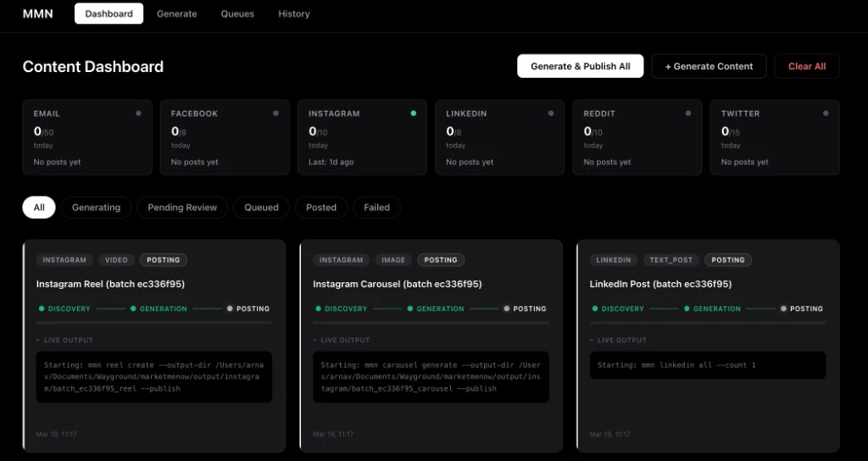This screenshot has width=868, height=461.
Task: Collapse LIVE OUTPUT in Instagram Reel card
Action: click(64, 341)
